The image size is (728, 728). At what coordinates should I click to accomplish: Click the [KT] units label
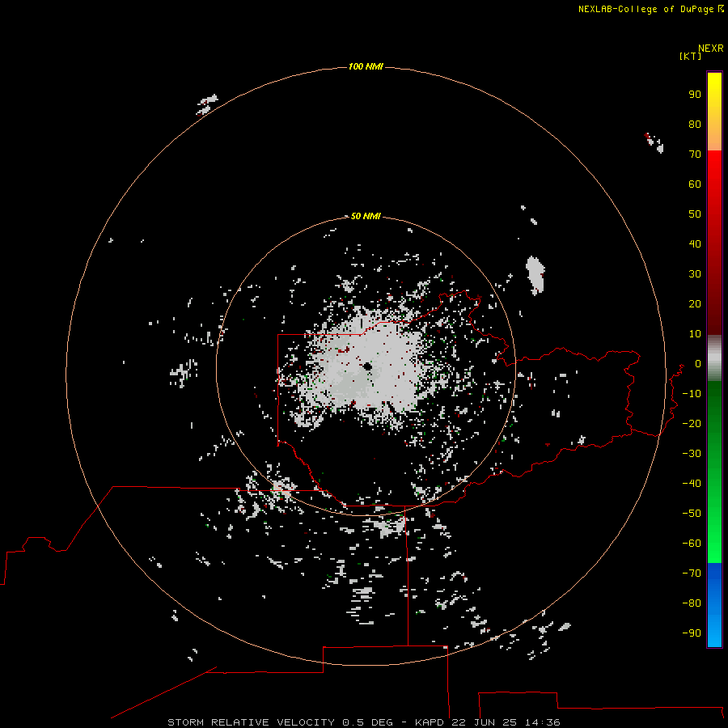(690, 56)
